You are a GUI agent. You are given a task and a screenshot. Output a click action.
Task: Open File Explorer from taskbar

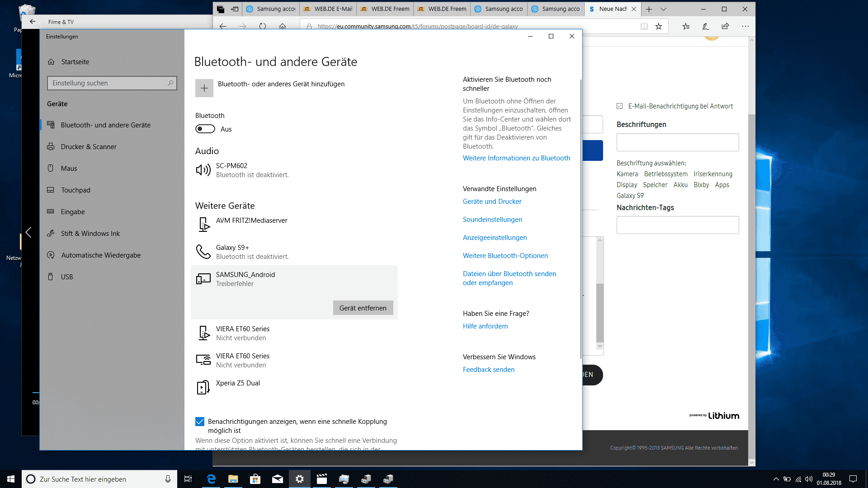coord(233,479)
